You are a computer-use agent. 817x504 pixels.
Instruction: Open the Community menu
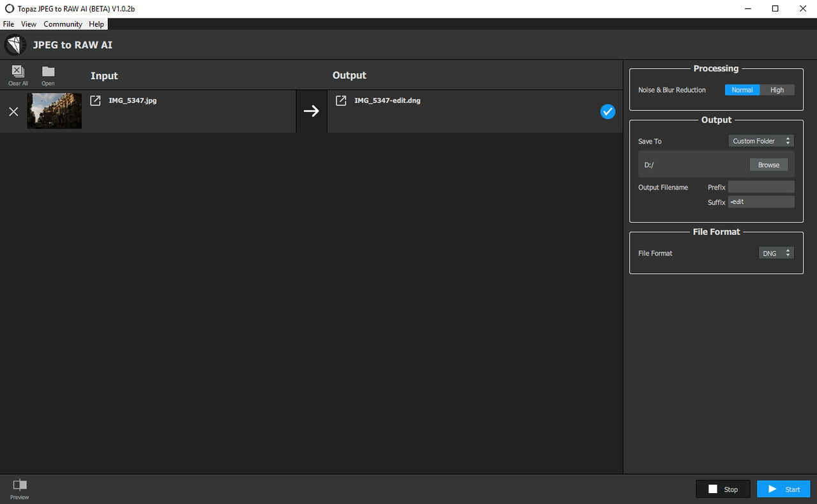(x=63, y=24)
